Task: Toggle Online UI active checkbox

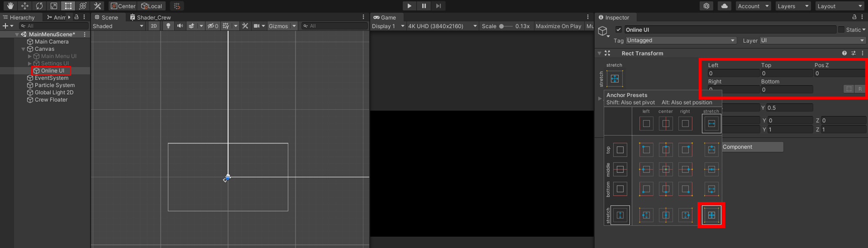Action: click(618, 30)
